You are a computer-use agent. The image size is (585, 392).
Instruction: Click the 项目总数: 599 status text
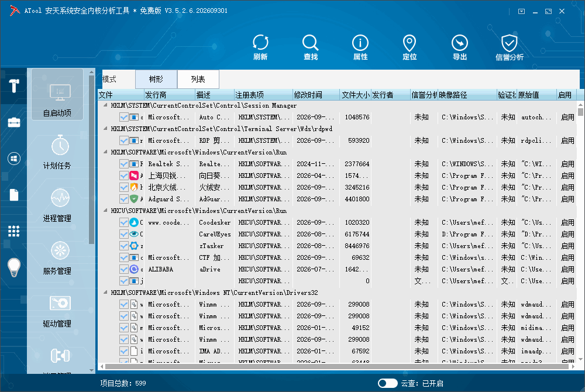tap(123, 383)
